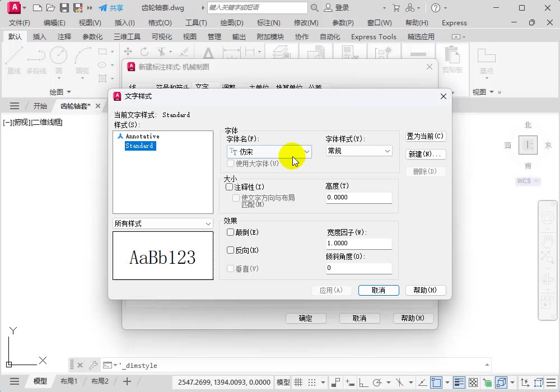Close the command line with its X icon
Screen dimensions: 560x392
click(x=80, y=365)
